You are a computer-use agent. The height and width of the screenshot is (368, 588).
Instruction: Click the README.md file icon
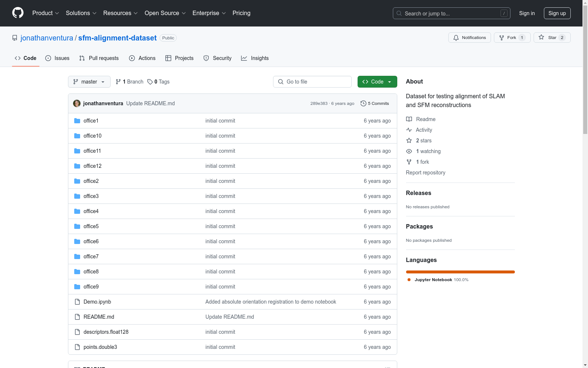tap(77, 317)
